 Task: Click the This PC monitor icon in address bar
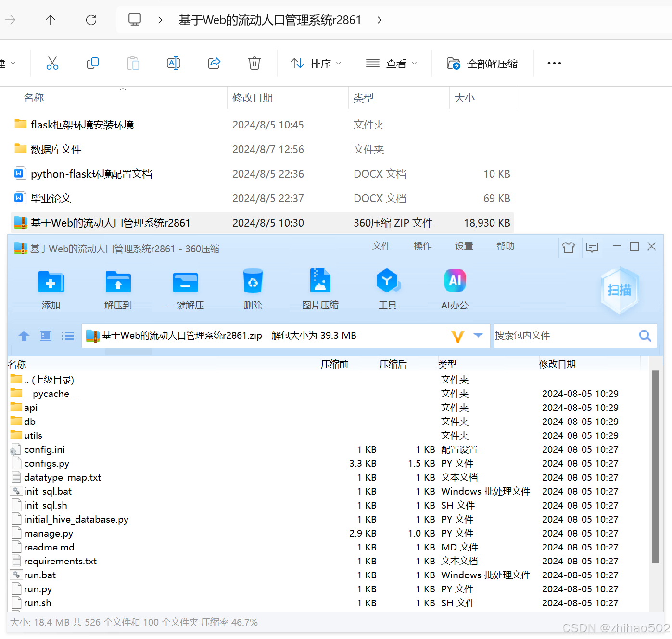(135, 20)
